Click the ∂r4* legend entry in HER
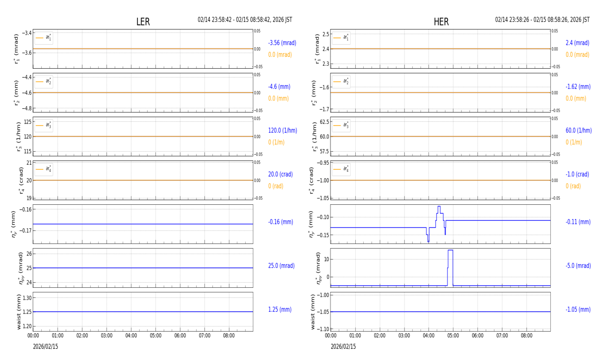Screen dimensions: 595x364 click(x=341, y=169)
